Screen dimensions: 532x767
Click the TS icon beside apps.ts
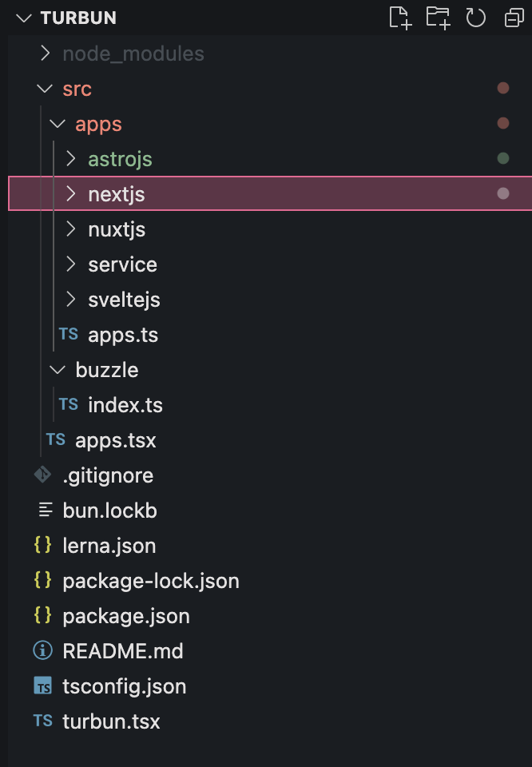pyautogui.click(x=69, y=334)
